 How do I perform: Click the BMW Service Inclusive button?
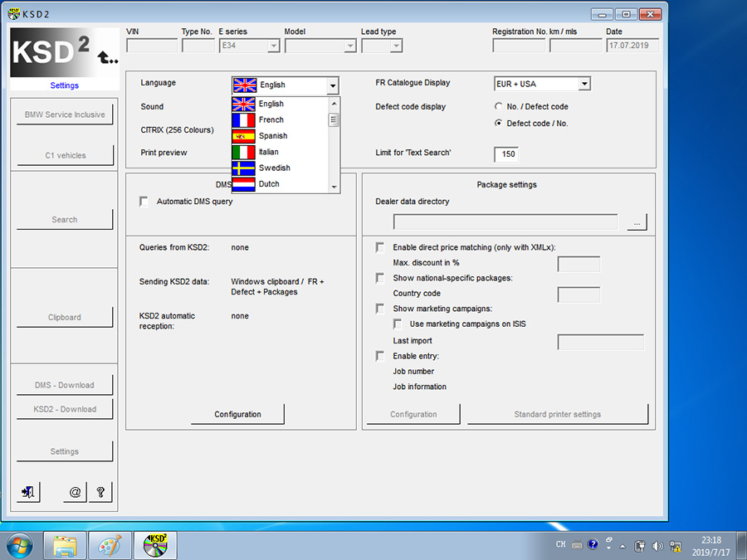coord(65,114)
